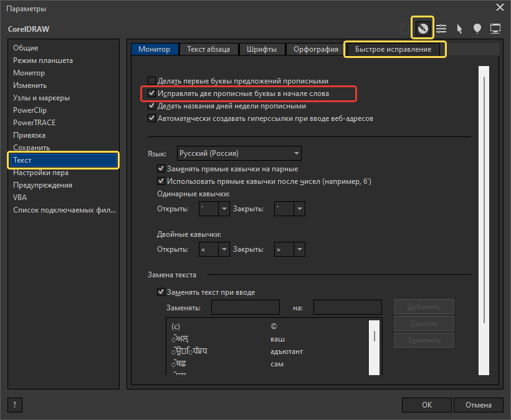
Task: Switch to the Монитор tab
Action: pos(155,49)
